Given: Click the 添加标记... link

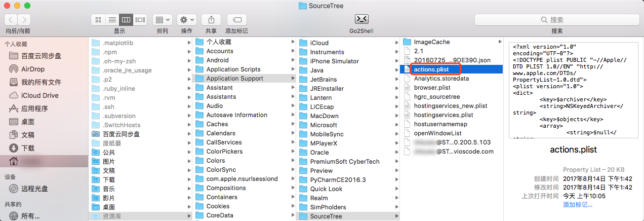Looking at the screenshot, I should click(x=577, y=205).
